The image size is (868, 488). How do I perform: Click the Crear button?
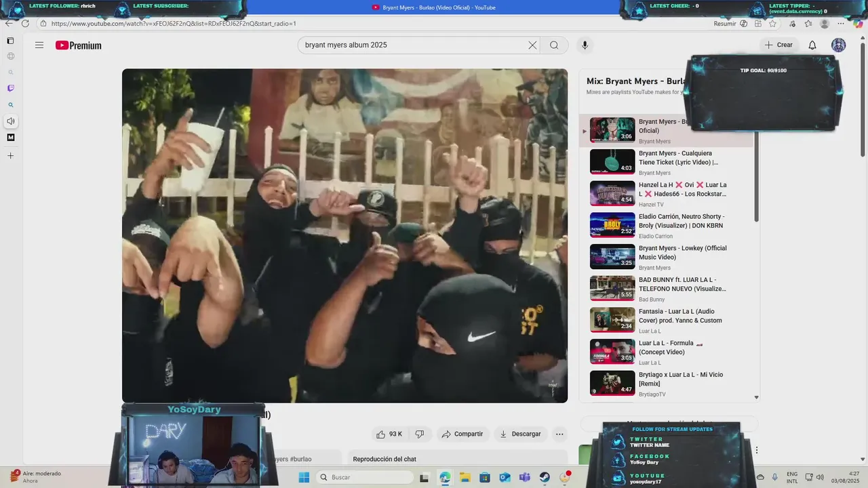778,45
